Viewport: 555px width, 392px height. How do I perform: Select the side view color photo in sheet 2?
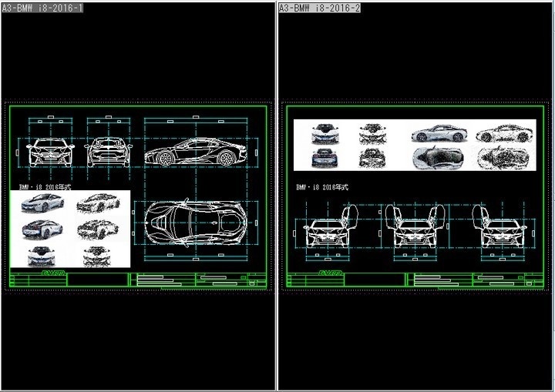click(439, 133)
